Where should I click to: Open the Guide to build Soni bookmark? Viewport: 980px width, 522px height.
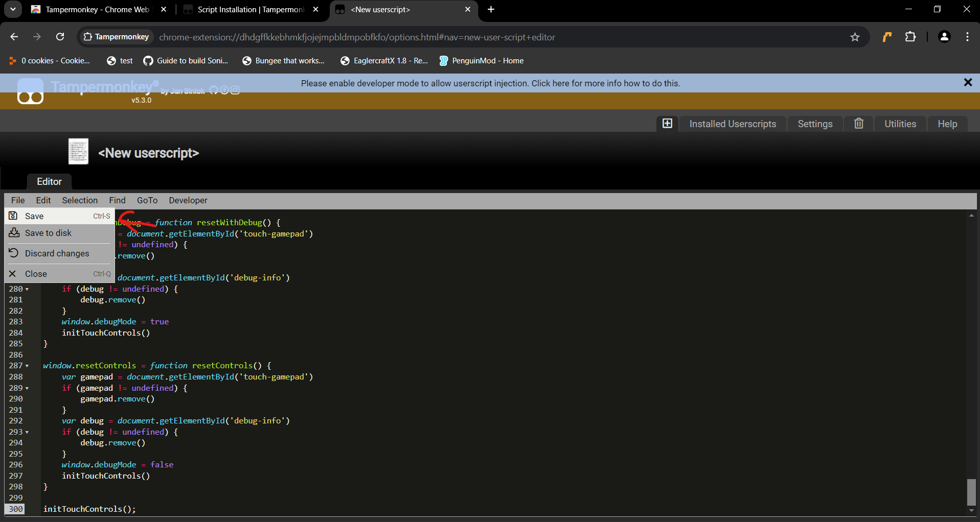[x=186, y=61]
